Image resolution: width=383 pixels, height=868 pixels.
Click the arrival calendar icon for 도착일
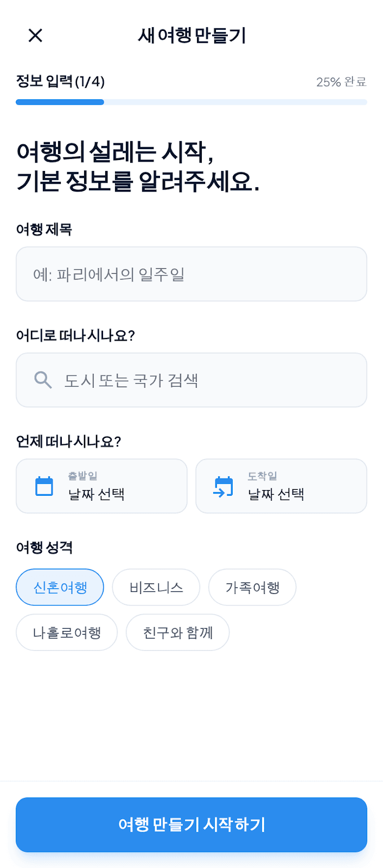(x=222, y=484)
